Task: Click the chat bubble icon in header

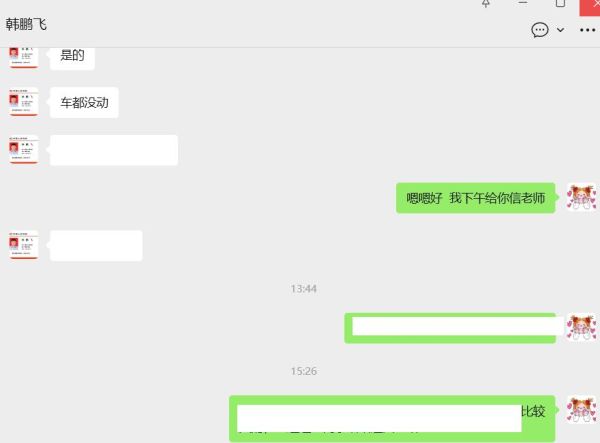Action: (x=540, y=30)
